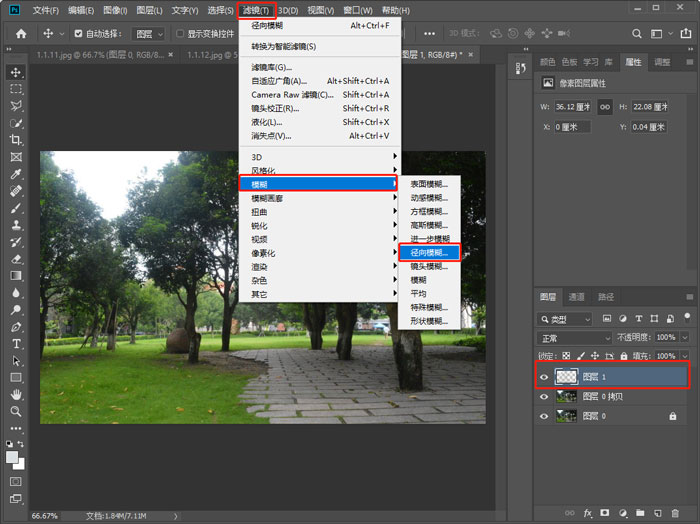Select the Zoom tool in the toolbox
The image size is (700, 524).
tap(16, 411)
